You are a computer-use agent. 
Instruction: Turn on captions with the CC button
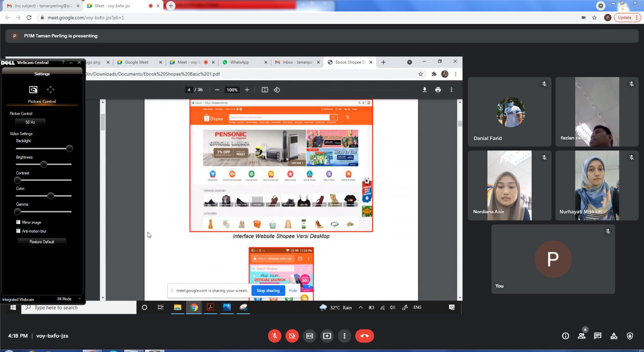pos(309,336)
